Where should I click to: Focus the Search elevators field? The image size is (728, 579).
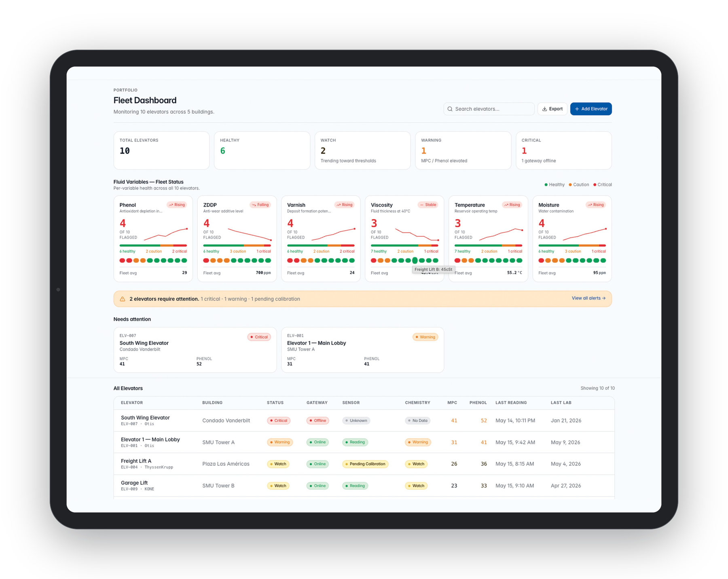(x=489, y=109)
